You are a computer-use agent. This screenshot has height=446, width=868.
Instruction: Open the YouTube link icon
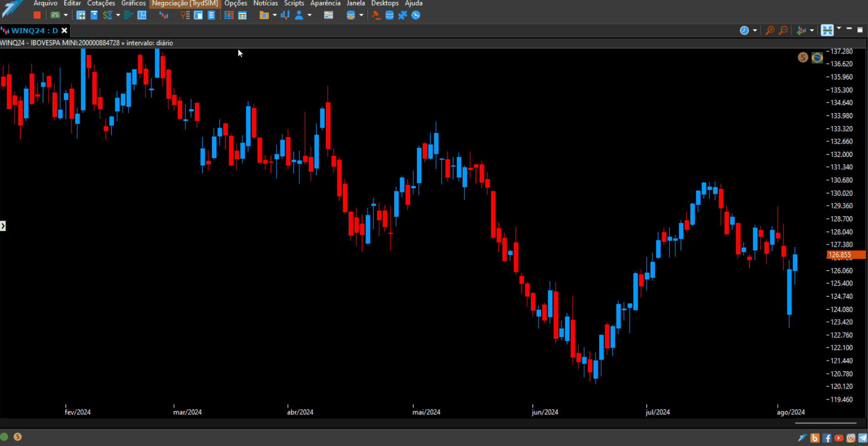(838, 438)
